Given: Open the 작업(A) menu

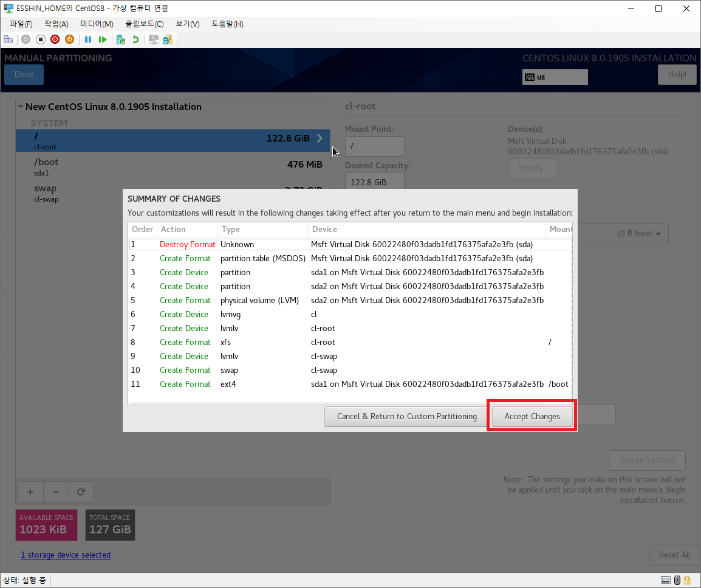Looking at the screenshot, I should point(56,24).
